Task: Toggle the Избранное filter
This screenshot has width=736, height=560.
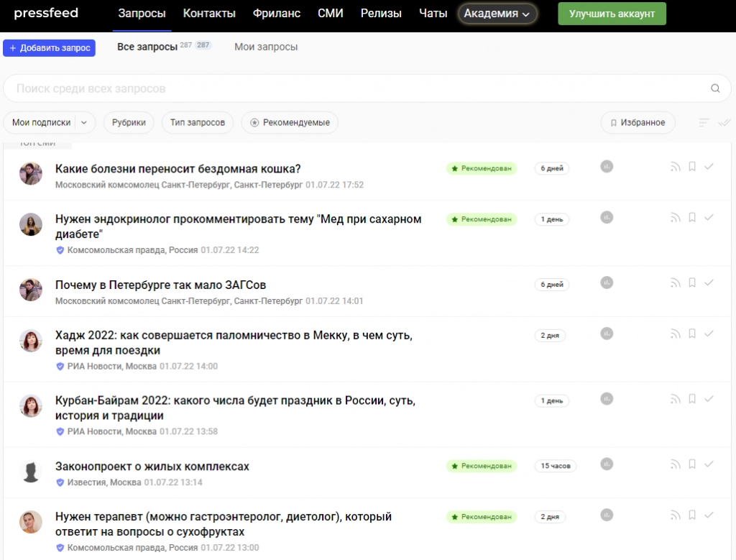Action: pos(638,122)
